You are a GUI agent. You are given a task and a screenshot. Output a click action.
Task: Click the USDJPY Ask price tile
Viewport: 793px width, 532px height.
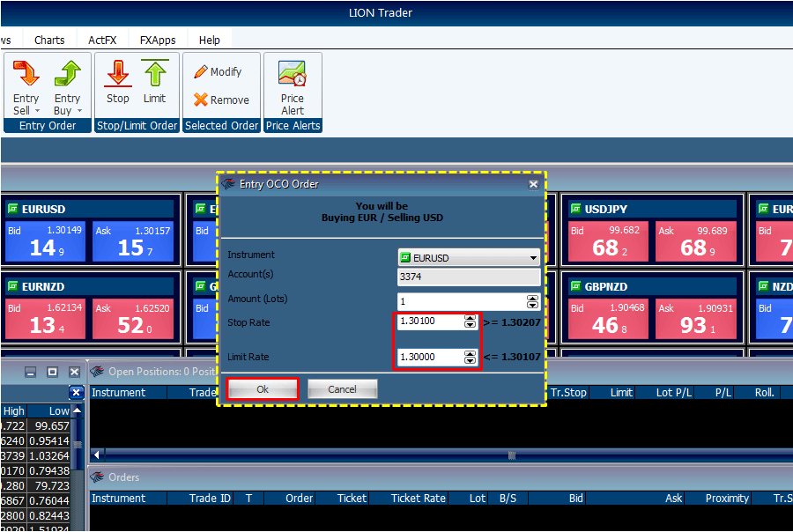tap(696, 240)
